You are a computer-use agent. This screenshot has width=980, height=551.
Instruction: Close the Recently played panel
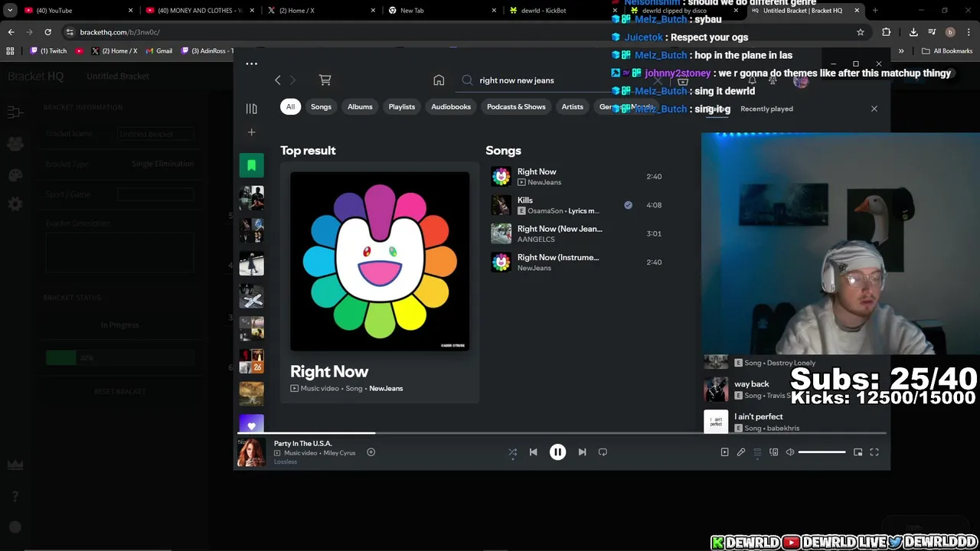point(874,109)
